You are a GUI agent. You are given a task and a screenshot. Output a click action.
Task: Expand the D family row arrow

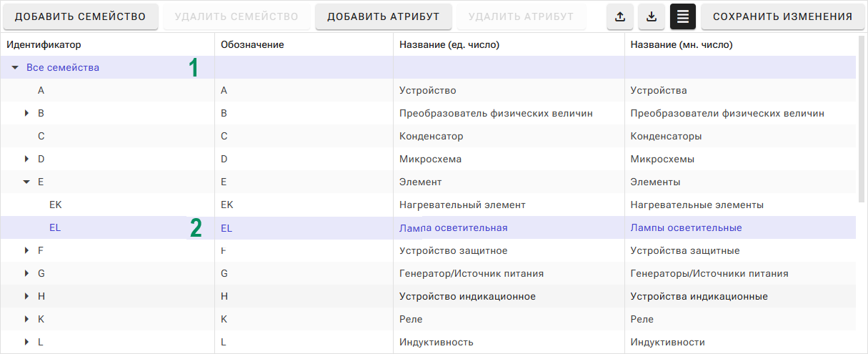click(26, 159)
